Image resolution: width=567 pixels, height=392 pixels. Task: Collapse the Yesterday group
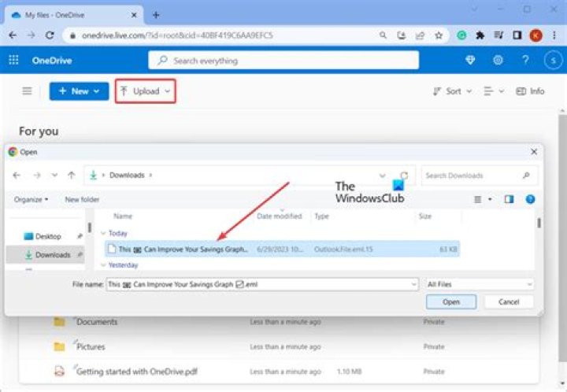tap(103, 265)
